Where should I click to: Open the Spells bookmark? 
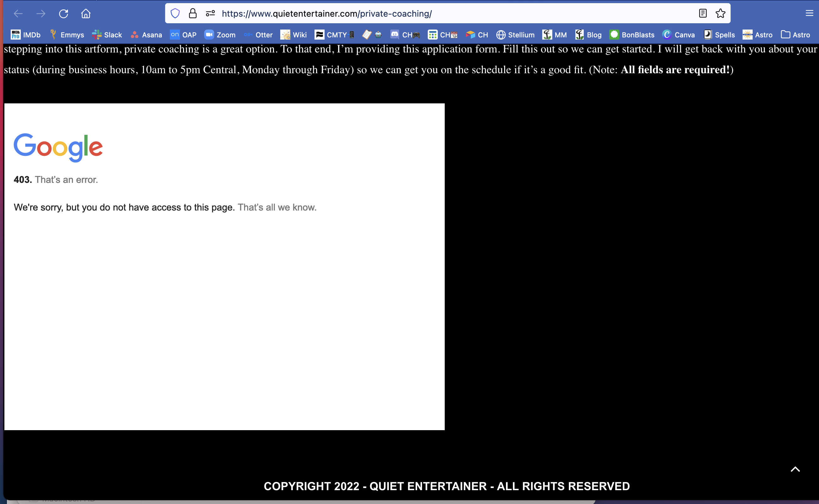pyautogui.click(x=719, y=35)
